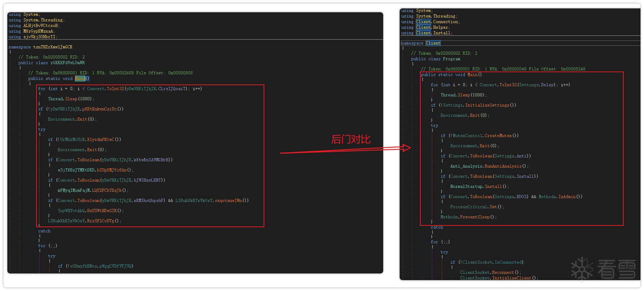Click 'rODmzfbBNos.pWgqCVDfYPJUQ' condition
This screenshot has width=644, height=291.
101,266
